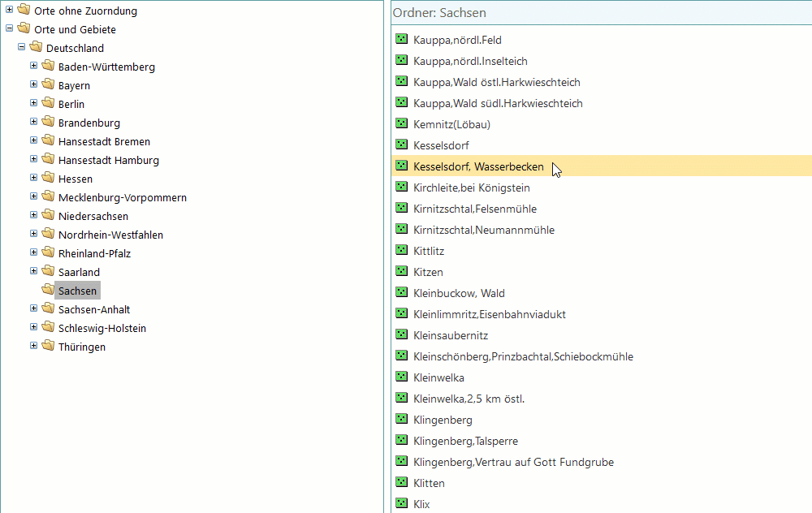Click the Sachsen folder icon
The width and height of the screenshot is (812, 513).
pyautogui.click(x=48, y=290)
